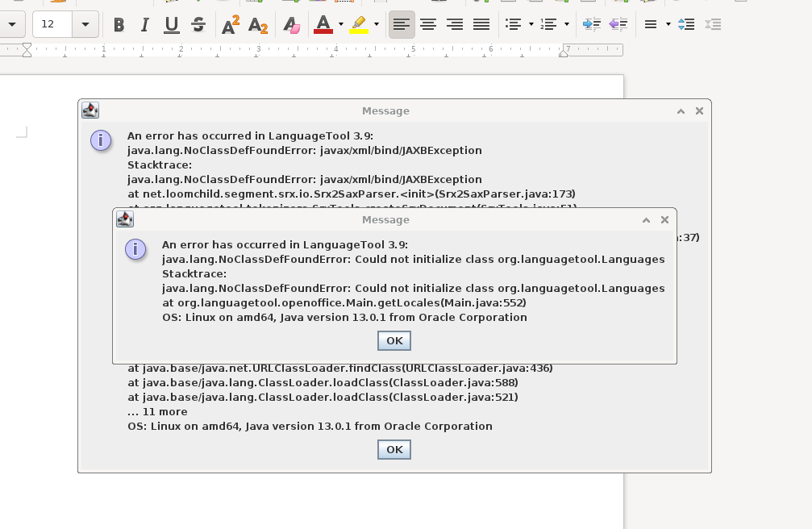Close the front Message dialog
Screen dimensions: 812x529
click(665, 220)
